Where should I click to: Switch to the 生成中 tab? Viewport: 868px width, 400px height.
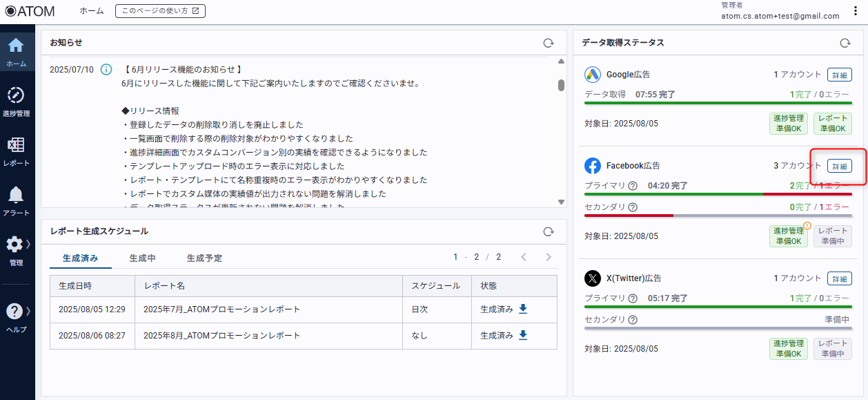click(142, 258)
